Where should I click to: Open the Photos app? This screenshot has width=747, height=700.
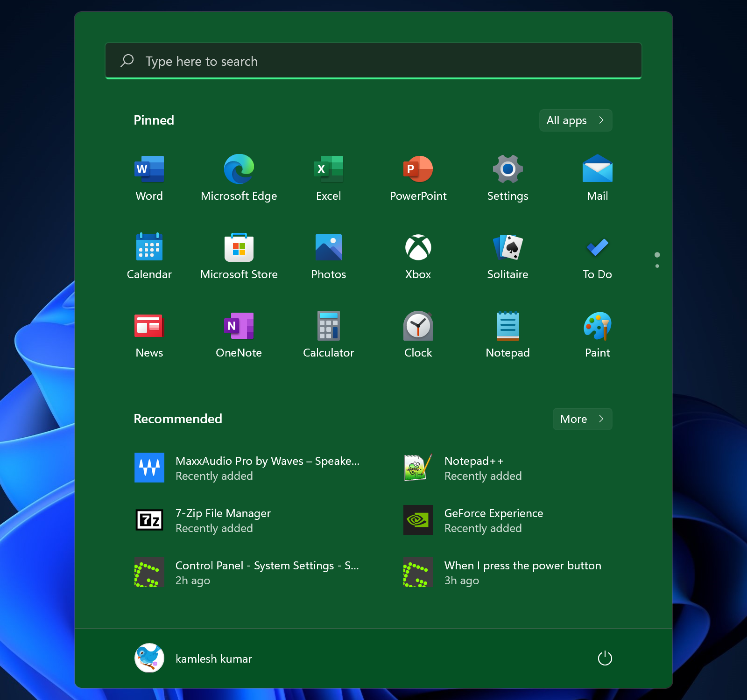[x=328, y=256]
